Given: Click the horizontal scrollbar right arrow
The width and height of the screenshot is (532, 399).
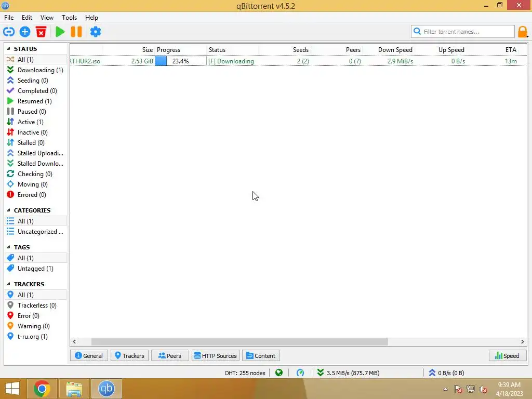Looking at the screenshot, I should pos(523,342).
